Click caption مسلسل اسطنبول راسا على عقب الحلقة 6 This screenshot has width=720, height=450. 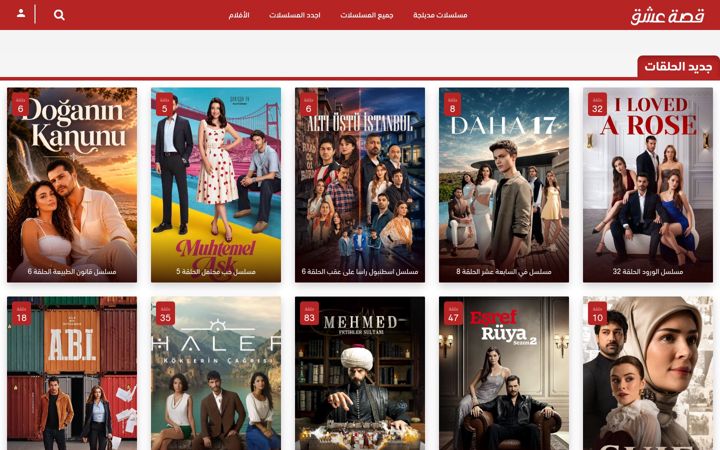click(x=360, y=272)
